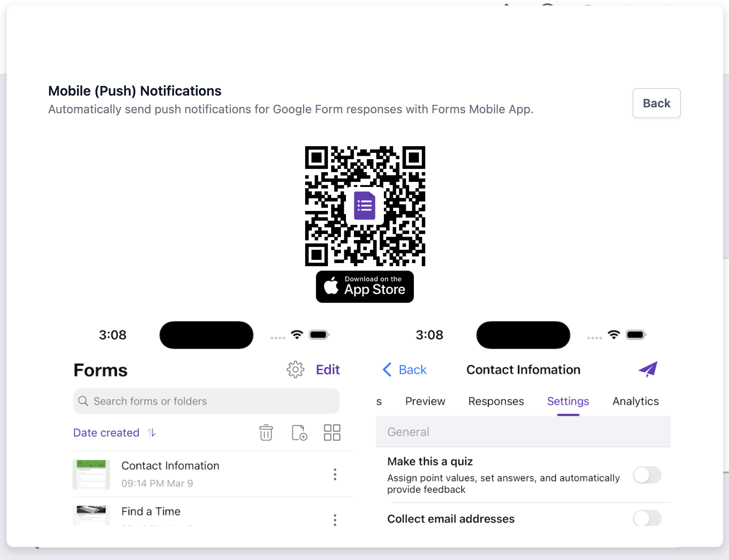
Task: Reverse sort order with the arrows icon
Action: click(x=151, y=432)
